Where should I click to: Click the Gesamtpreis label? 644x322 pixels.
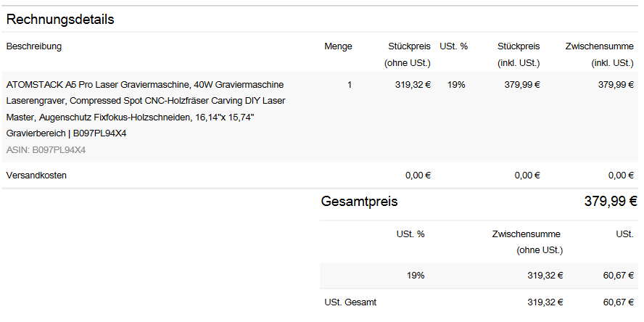359,202
